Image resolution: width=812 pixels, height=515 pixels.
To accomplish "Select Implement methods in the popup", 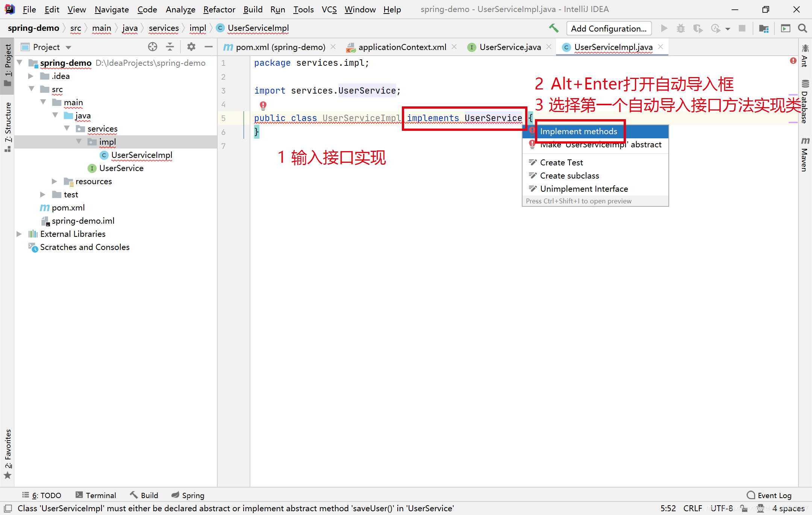I will [578, 132].
